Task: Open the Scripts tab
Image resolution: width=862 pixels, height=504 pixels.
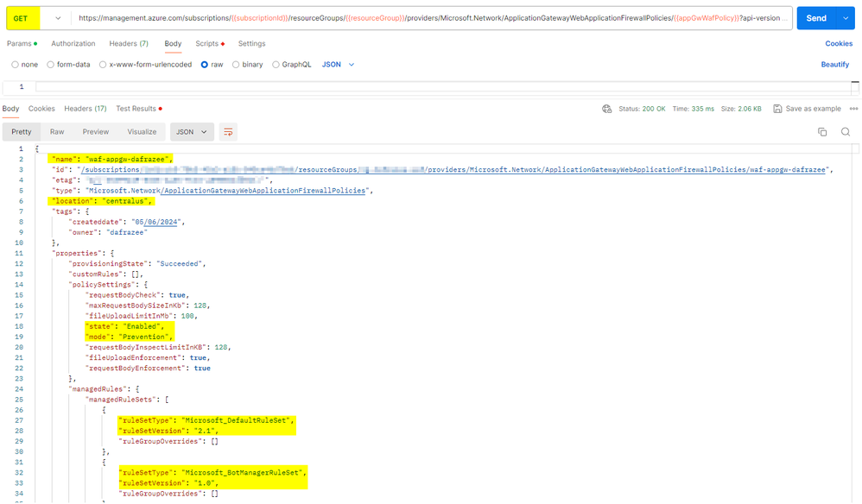Action: pyautogui.click(x=210, y=43)
